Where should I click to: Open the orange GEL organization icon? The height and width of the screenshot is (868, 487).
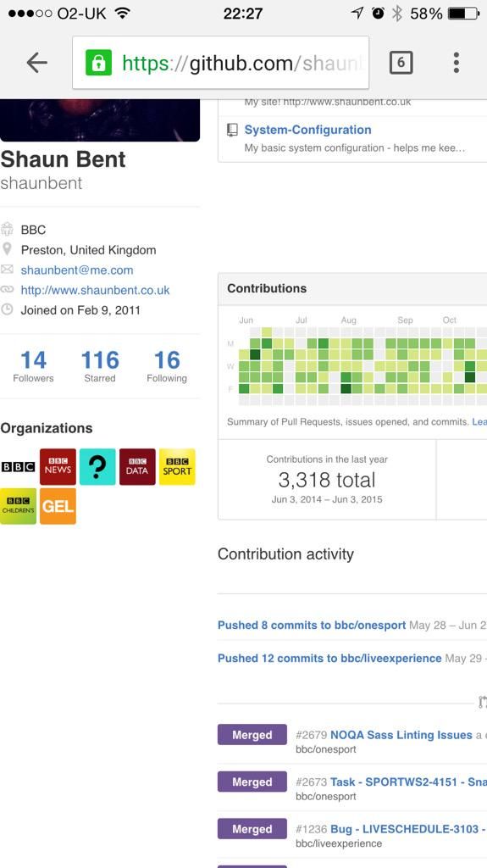click(x=58, y=506)
